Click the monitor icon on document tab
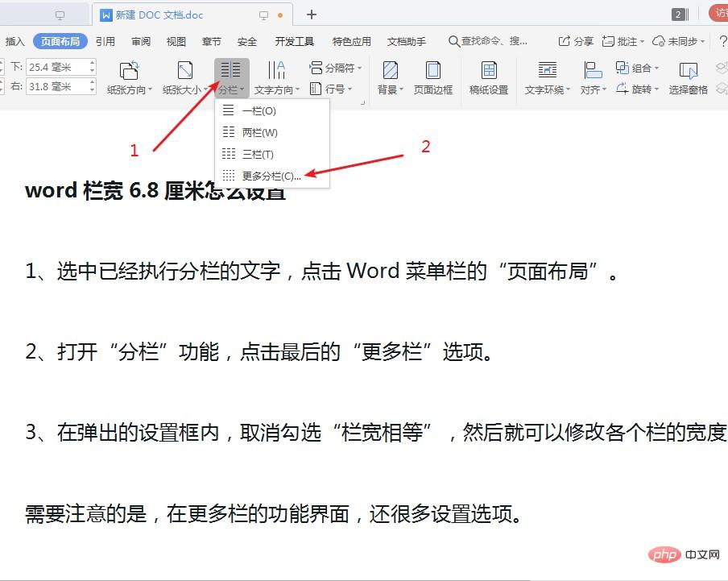 tap(263, 15)
